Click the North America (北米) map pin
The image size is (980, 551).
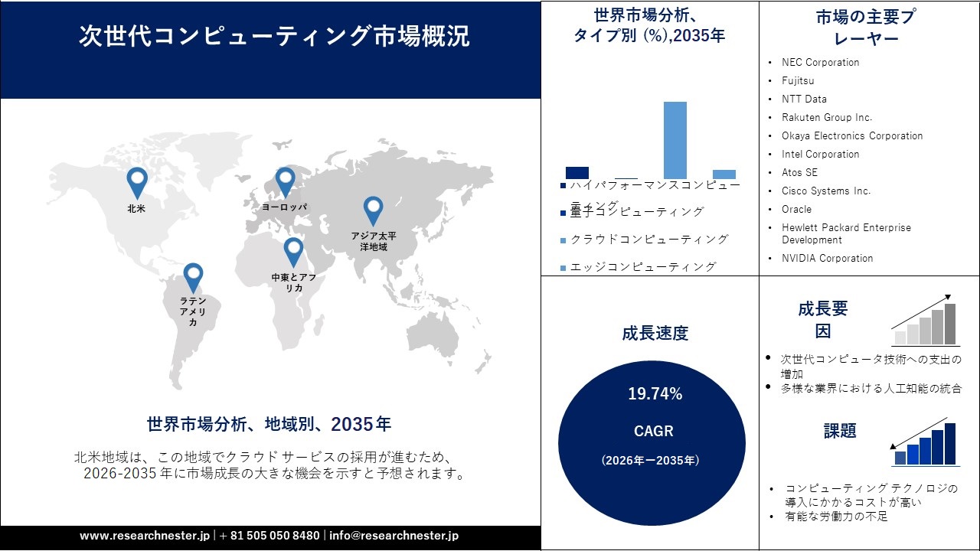click(x=136, y=183)
